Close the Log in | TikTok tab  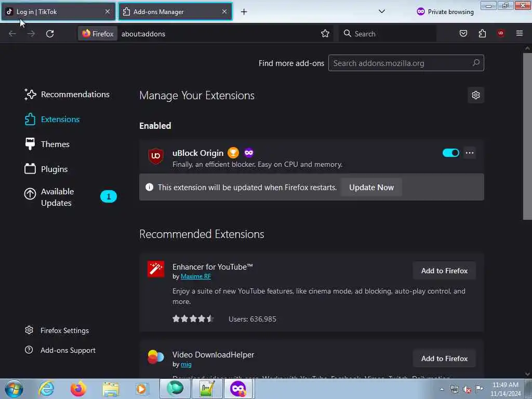click(108, 11)
